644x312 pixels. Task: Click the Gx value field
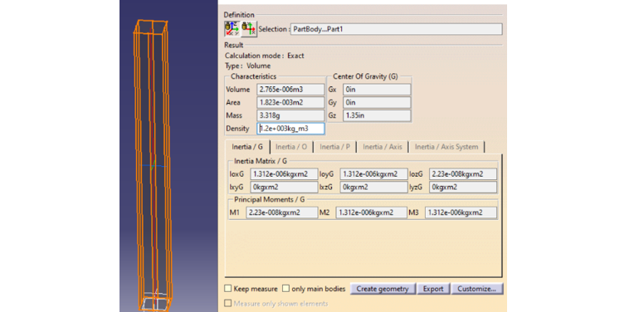pyautogui.click(x=377, y=90)
